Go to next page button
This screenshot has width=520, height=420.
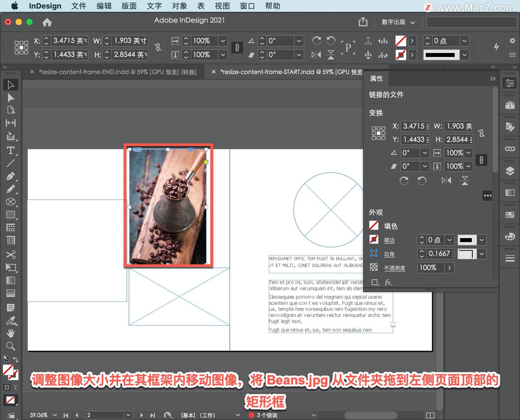click(x=141, y=415)
